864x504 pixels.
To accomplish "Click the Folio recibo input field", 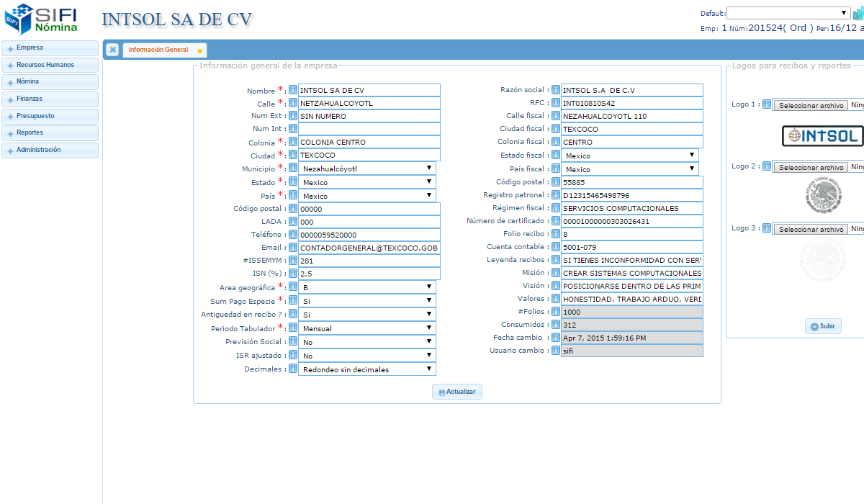I will [x=631, y=234].
